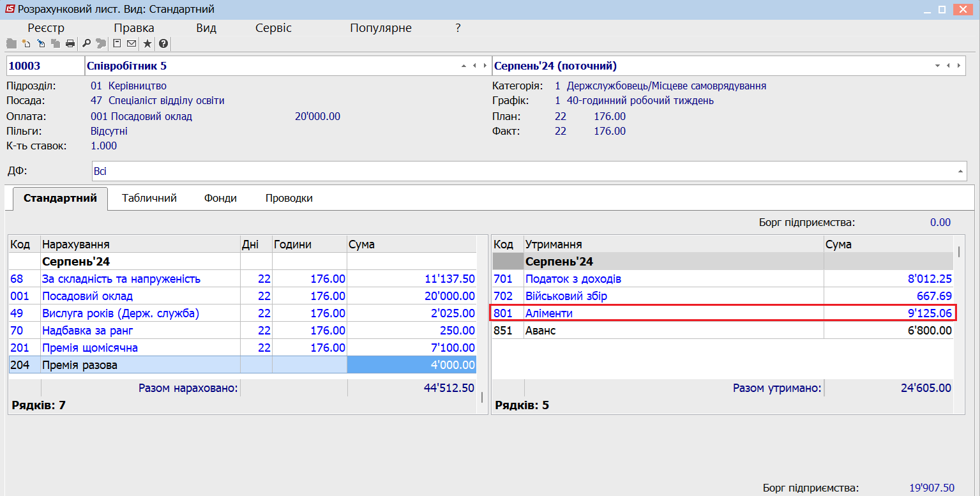This screenshot has width=980, height=496.
Task: Go to previous period arrow
Action: pyautogui.click(x=948, y=66)
